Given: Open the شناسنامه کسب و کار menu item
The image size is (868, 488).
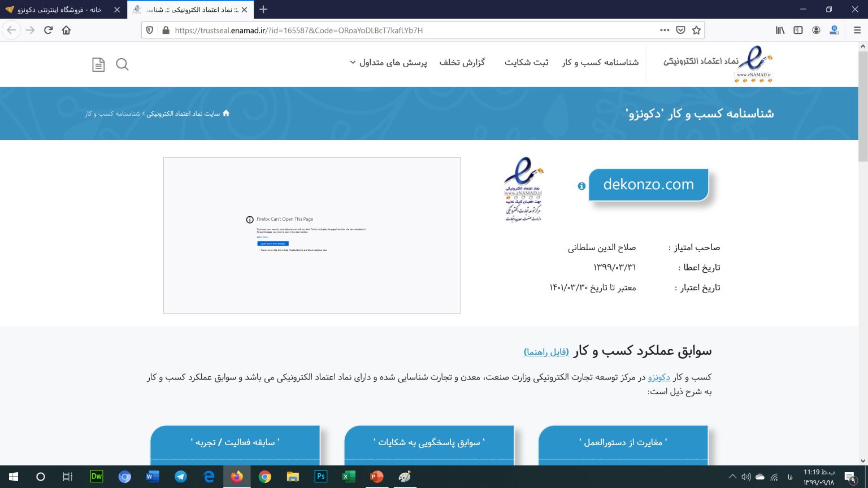Looking at the screenshot, I should (x=600, y=62).
